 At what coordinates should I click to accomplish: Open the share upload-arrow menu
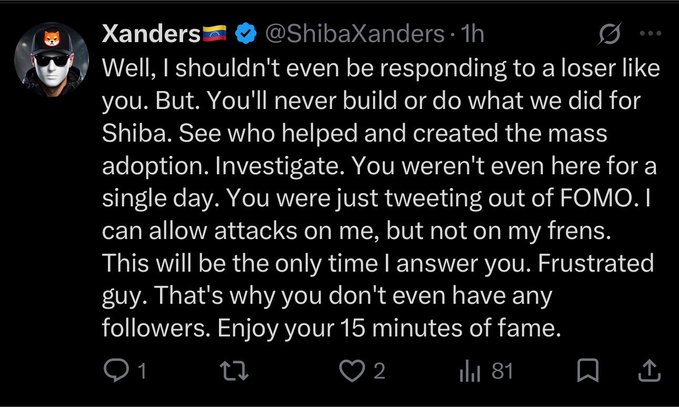650,371
